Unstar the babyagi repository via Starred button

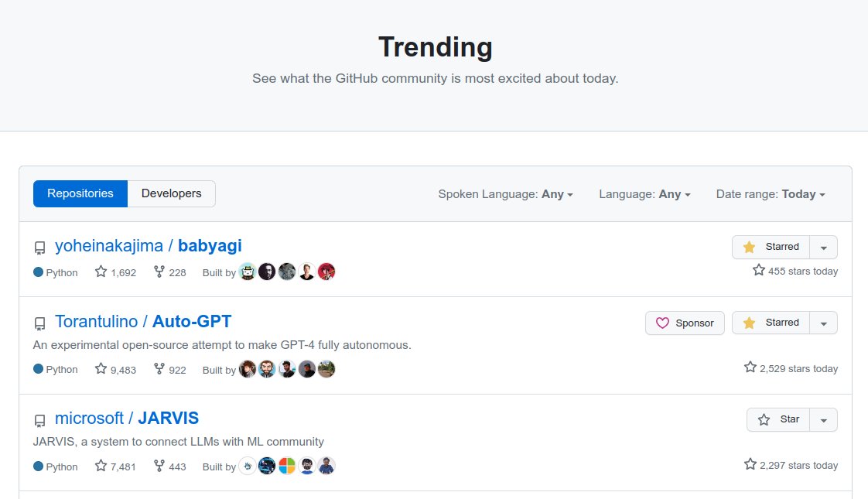771,247
